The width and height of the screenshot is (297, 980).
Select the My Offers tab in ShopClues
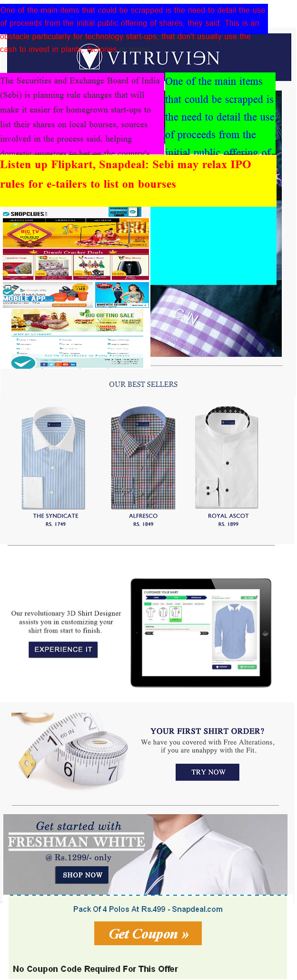click(x=134, y=220)
